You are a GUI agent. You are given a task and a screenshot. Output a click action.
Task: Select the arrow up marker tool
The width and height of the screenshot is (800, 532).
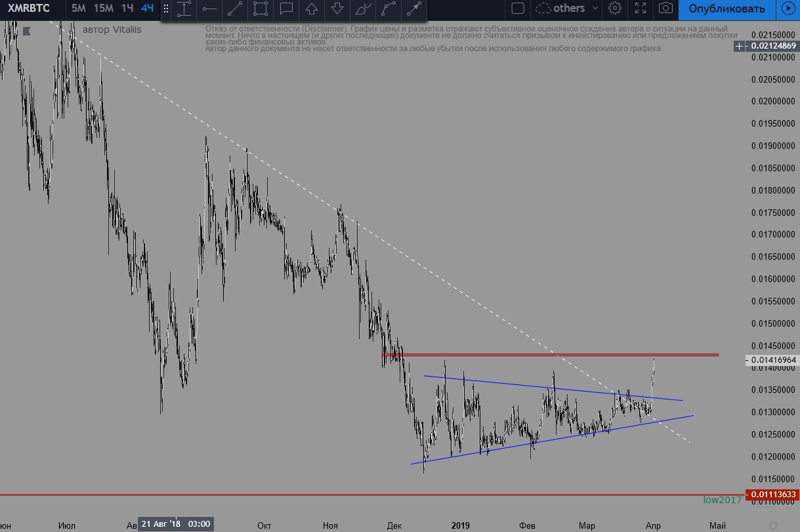[312, 9]
